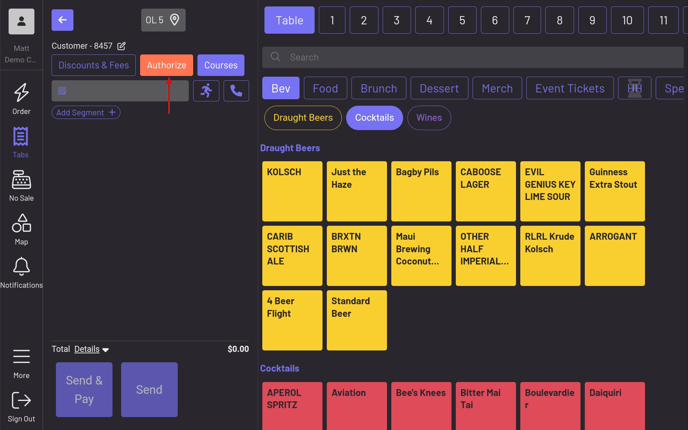Select the Dessert category tab
The height and width of the screenshot is (430, 688).
click(x=439, y=88)
